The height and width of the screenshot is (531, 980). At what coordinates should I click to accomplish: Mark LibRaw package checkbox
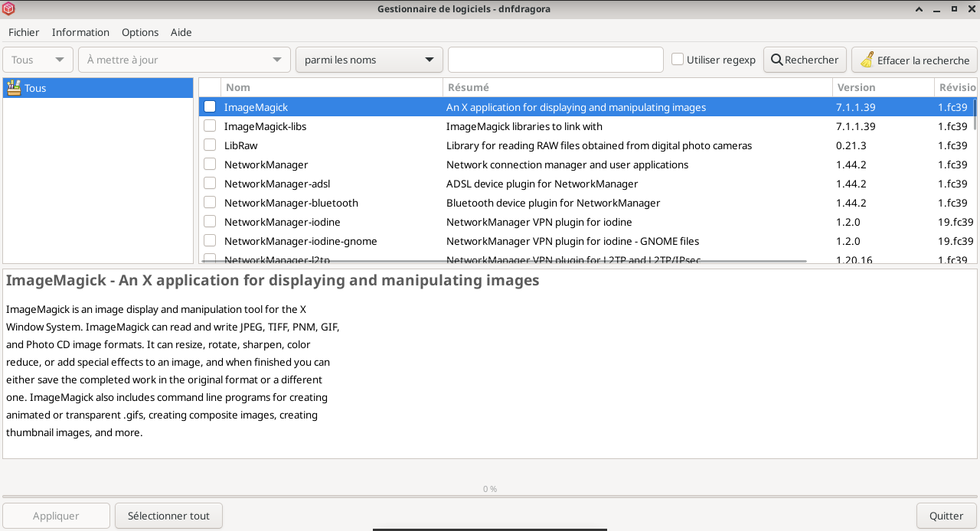(x=210, y=145)
